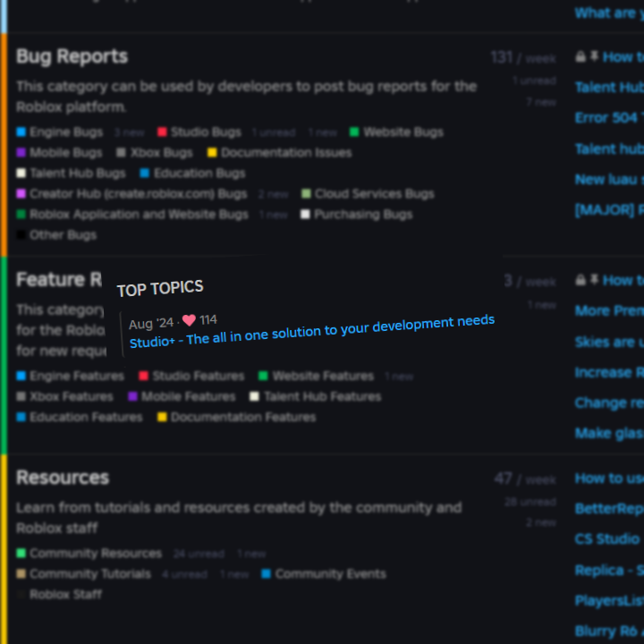644x644 pixels.
Task: Click the red square beside Studio Bugs
Action: (x=162, y=132)
